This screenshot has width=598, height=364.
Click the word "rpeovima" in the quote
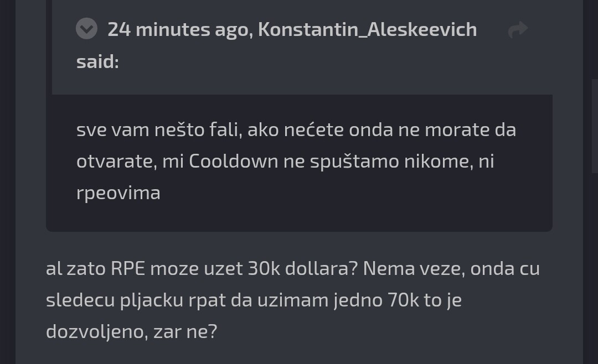click(118, 193)
